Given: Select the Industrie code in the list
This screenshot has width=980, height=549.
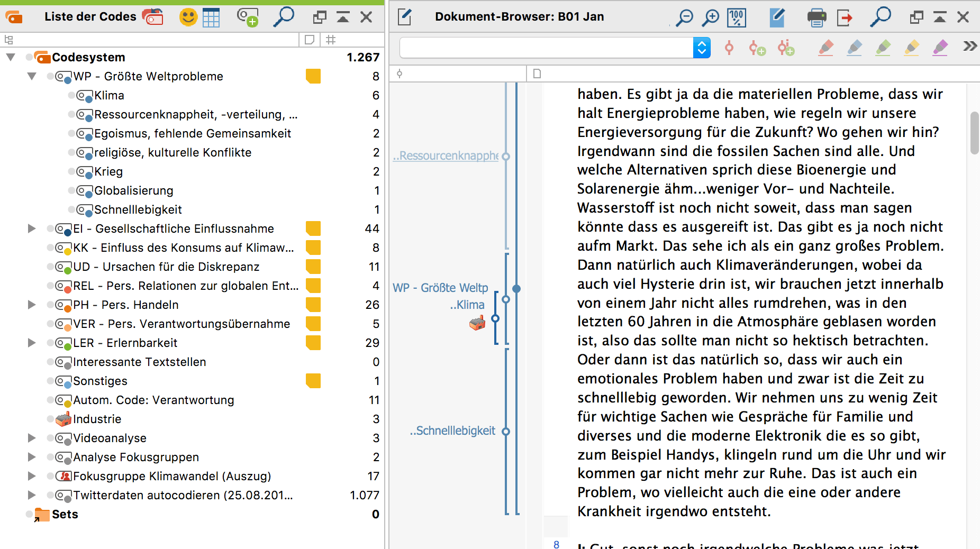Looking at the screenshot, I should (97, 419).
